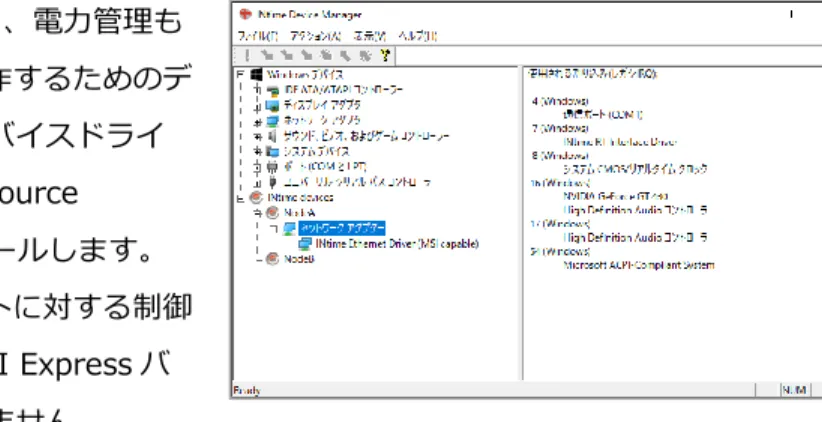Click the Microsoft ACPI-Compliant System entry
822x422 pixels.
(x=639, y=265)
